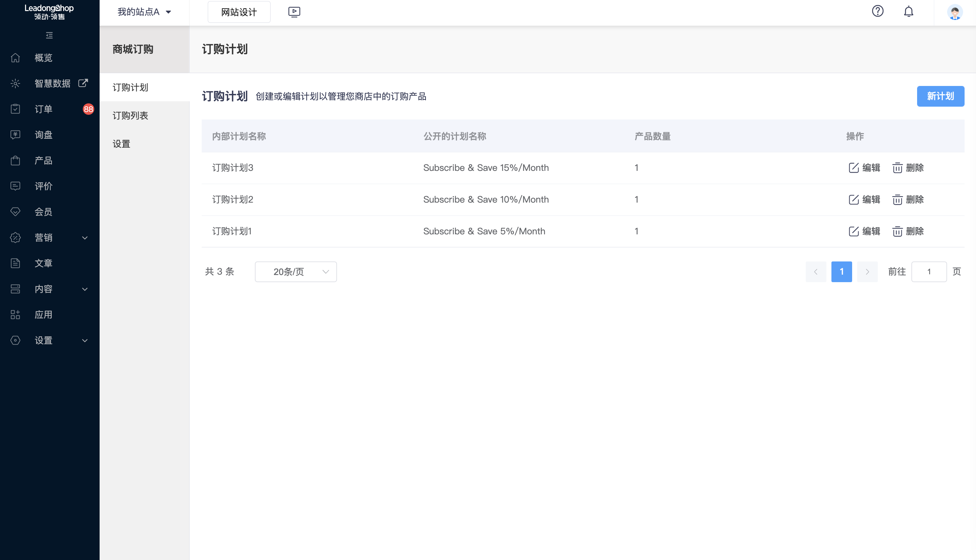The width and height of the screenshot is (976, 560).
Task: Edit the 订购计划3 subscription plan
Action: click(x=864, y=168)
